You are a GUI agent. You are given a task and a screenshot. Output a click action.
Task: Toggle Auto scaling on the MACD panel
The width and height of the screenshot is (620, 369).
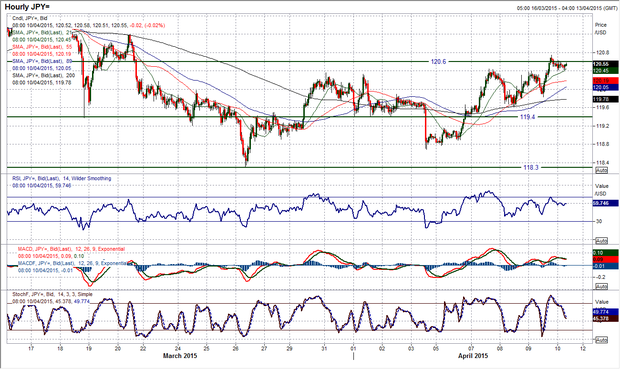[x=601, y=286]
